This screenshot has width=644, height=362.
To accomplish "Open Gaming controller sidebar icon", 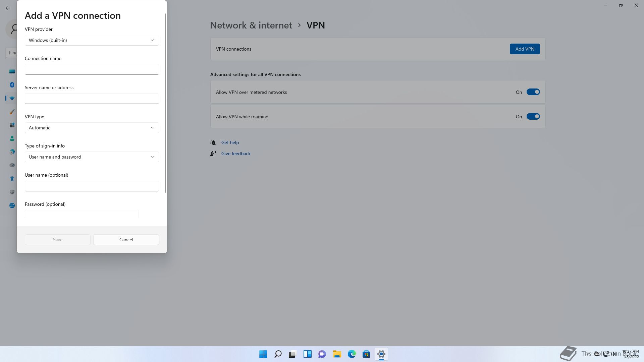I will coord(12,165).
